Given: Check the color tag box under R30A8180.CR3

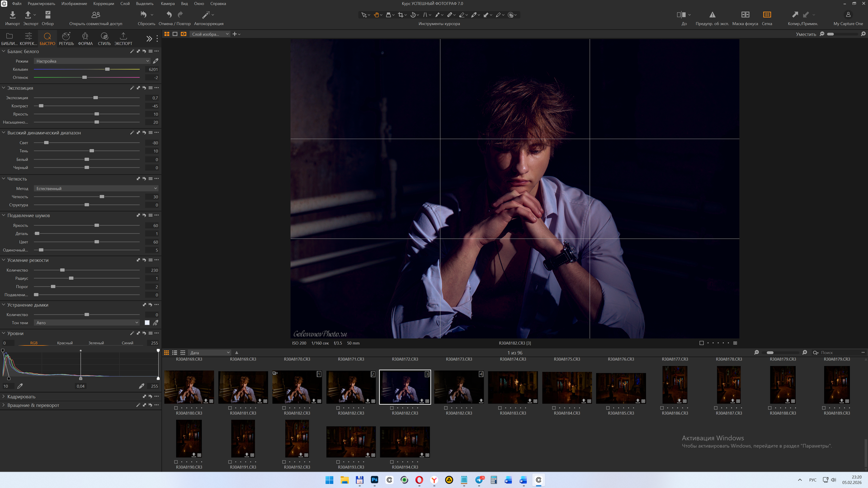Looking at the screenshot, I should [176, 408].
